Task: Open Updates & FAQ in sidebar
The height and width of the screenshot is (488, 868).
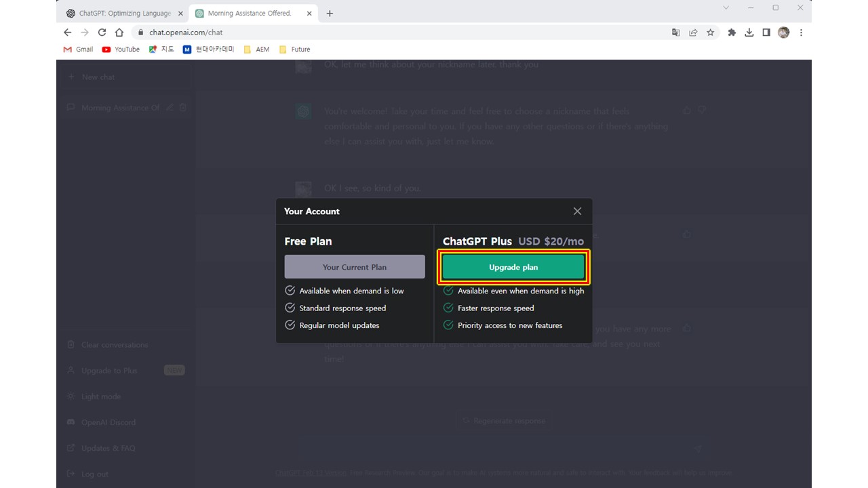Action: [126, 448]
